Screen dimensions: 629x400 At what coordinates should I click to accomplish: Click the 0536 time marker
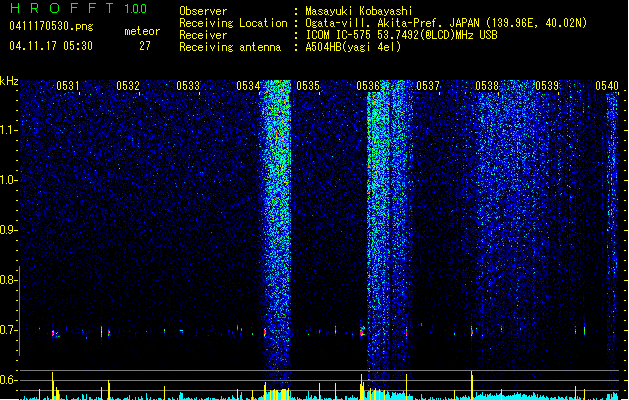tap(368, 86)
